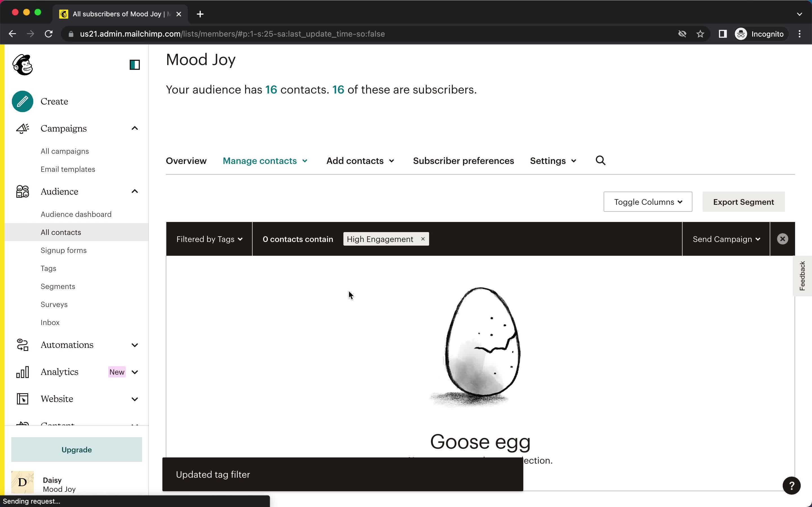Open the Manage contacts dropdown

[265, 161]
